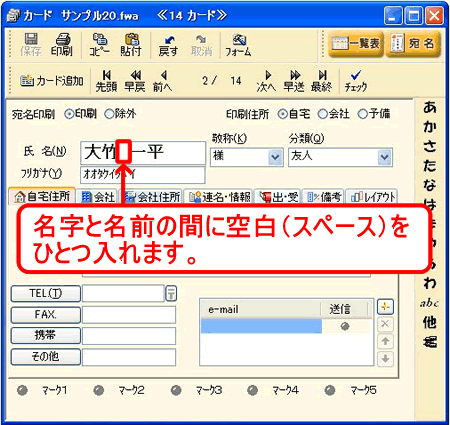Select the highlighted e-mail row
Viewport: 450px width, 425px height.
261,326
